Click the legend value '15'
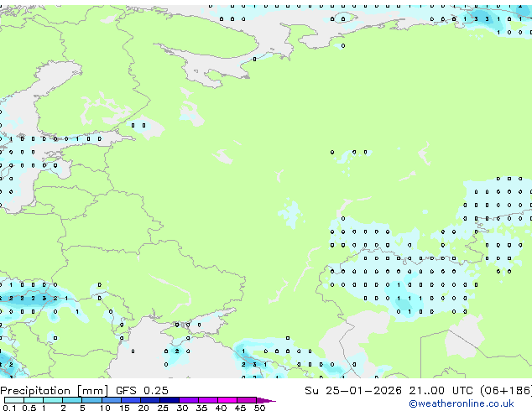The width and height of the screenshot is (532, 411). pos(124,408)
